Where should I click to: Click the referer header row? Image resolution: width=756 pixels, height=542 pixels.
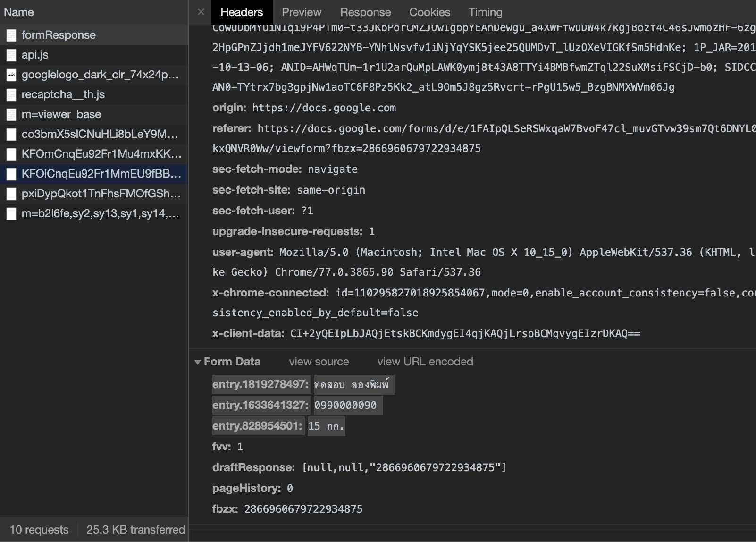[x=484, y=138]
